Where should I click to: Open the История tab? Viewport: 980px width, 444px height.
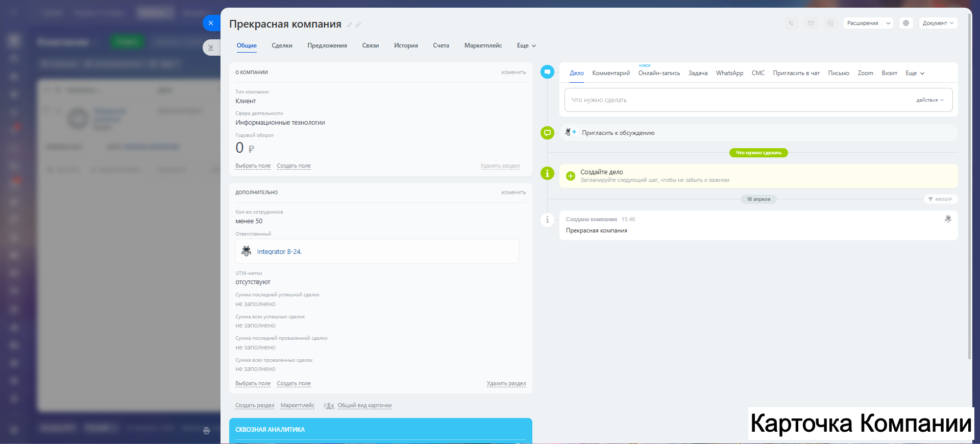pyautogui.click(x=406, y=45)
